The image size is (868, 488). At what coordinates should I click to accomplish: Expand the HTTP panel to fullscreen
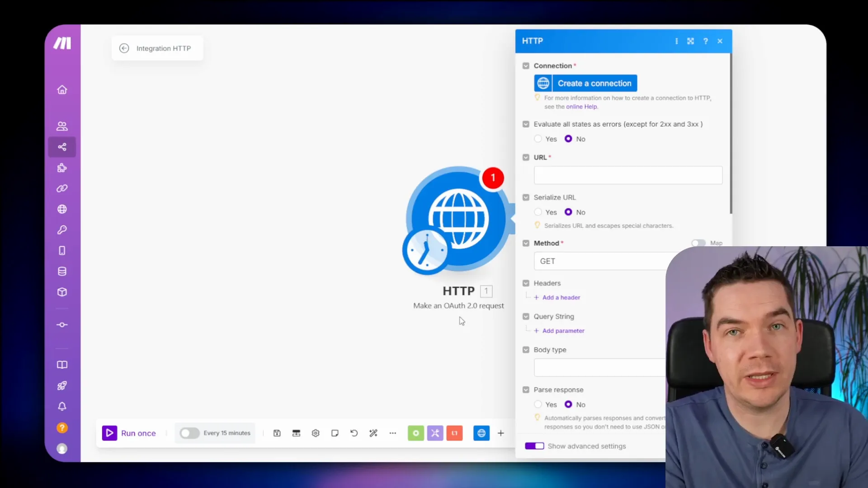coord(691,41)
